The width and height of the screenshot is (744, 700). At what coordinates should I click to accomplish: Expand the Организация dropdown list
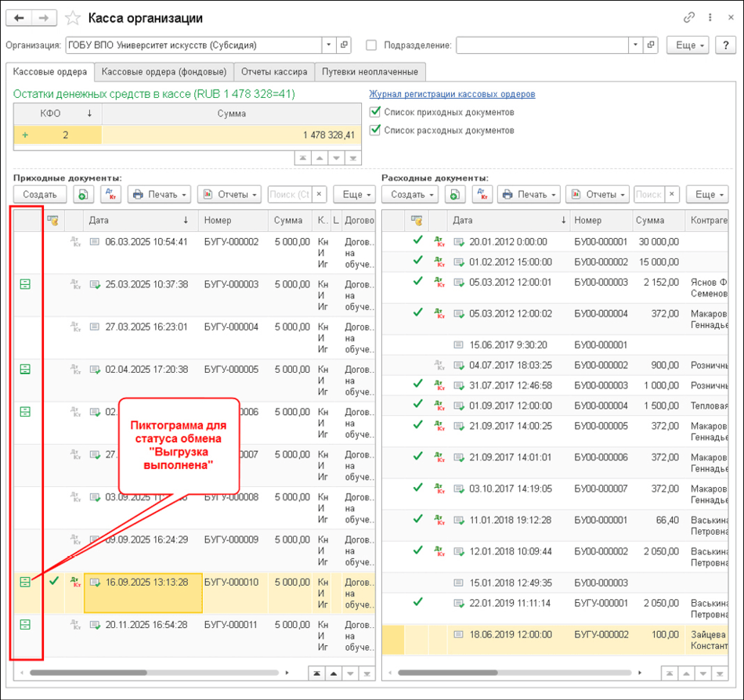pos(329,45)
